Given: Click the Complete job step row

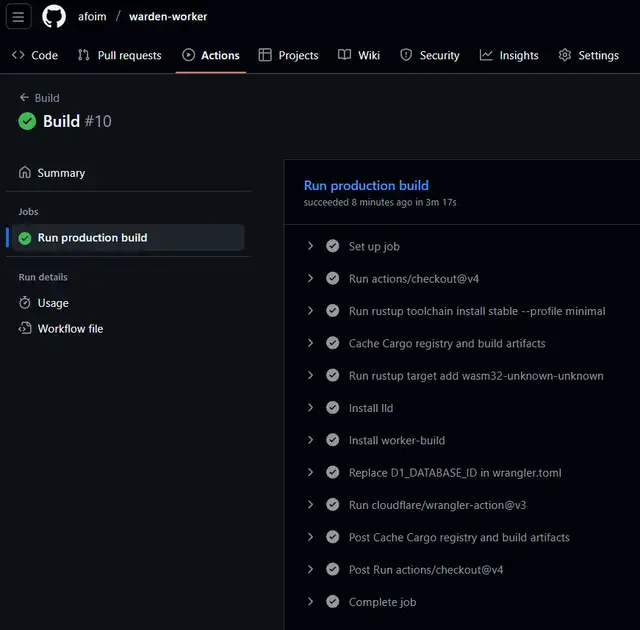Looking at the screenshot, I should 382,602.
